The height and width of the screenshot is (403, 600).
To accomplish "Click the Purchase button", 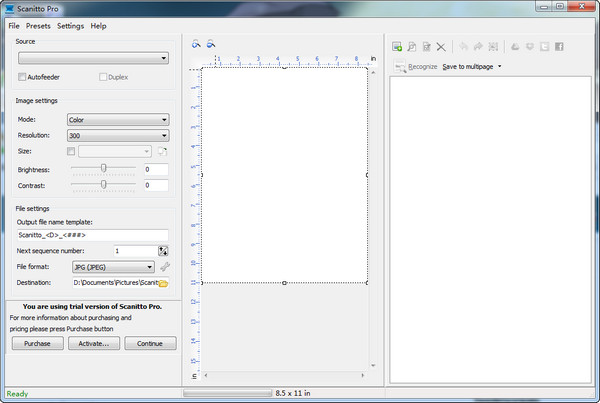I will (38, 343).
